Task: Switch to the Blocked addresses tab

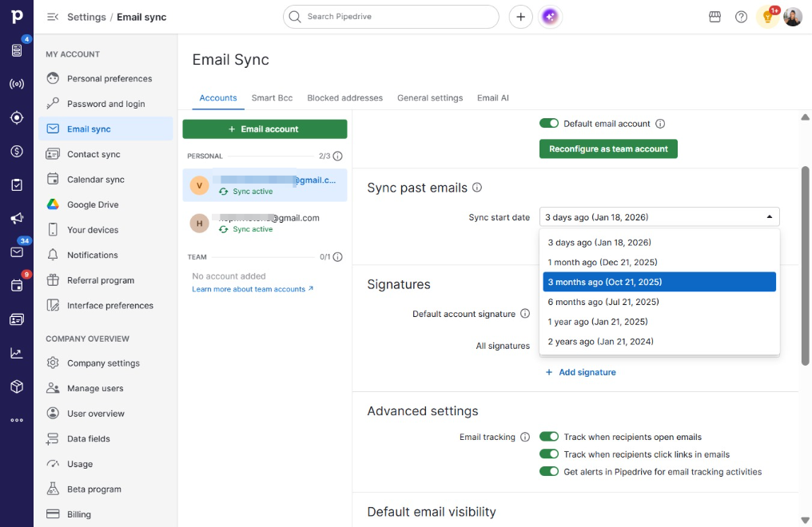Action: pyautogui.click(x=345, y=97)
